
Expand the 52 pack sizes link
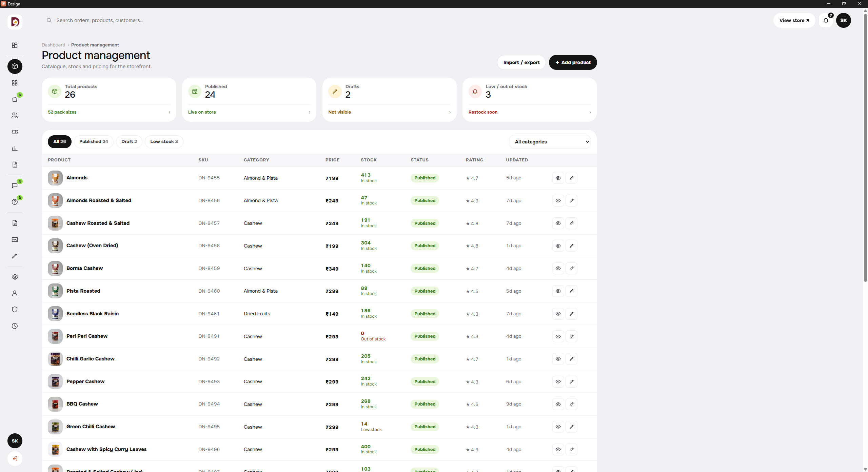[109, 112]
